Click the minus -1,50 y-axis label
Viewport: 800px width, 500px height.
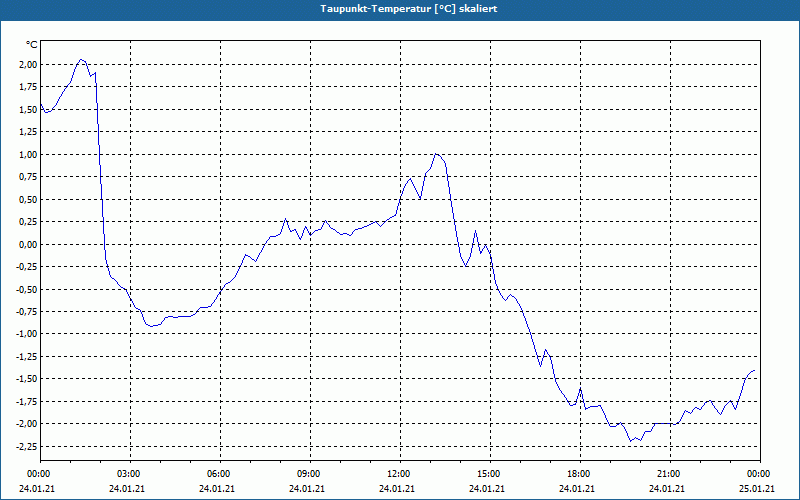27,379
